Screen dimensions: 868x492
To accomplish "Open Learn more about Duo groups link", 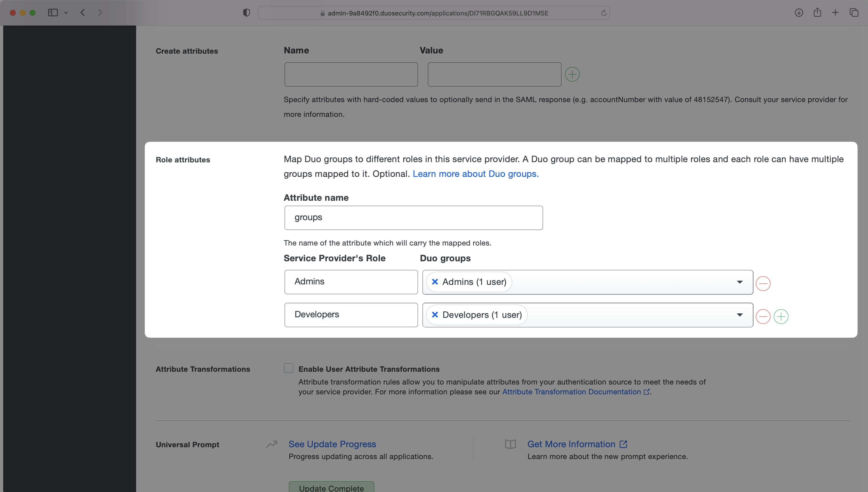I will [x=475, y=174].
